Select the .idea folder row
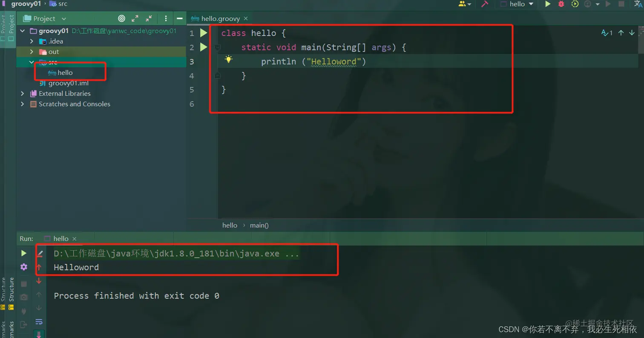Image resolution: width=644 pixels, height=338 pixels. click(101, 41)
